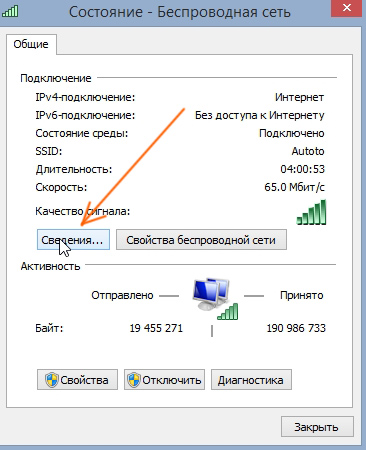Click the window title Состояние - Беспроводная сеть
Screen dimensions: 366x450
point(180,12)
